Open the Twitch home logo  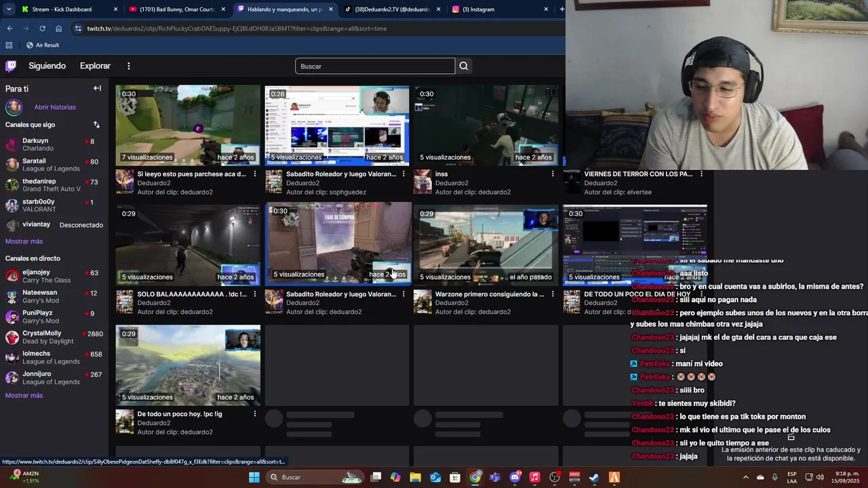tap(11, 66)
